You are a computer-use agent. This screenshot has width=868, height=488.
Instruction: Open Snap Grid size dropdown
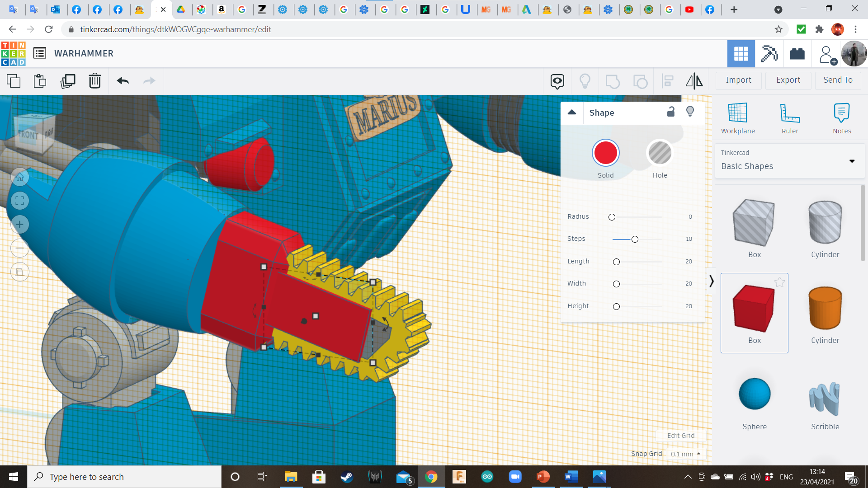[685, 454]
